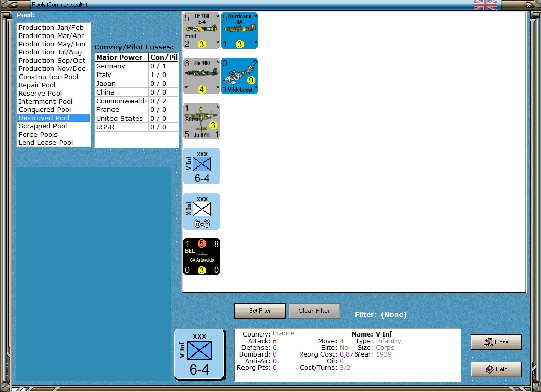Select the Vildebeest aircraft counter
Viewport: 541px width, 392px height.
240,76
